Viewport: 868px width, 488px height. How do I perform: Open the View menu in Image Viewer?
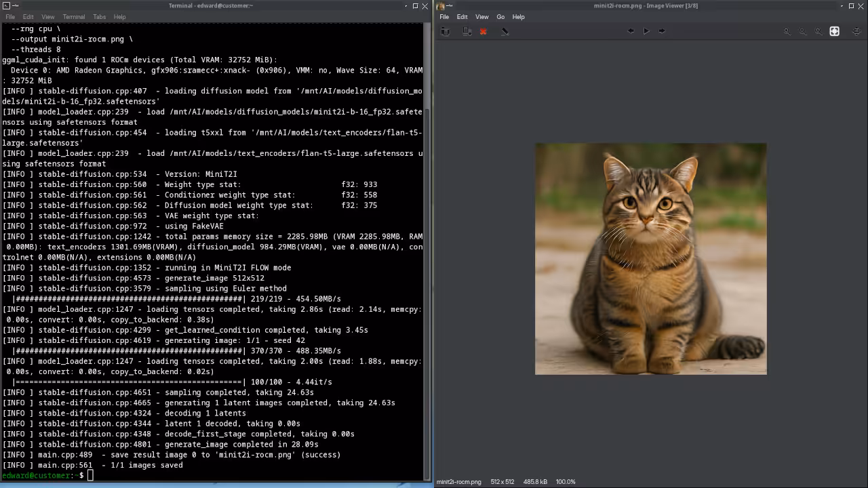point(482,17)
